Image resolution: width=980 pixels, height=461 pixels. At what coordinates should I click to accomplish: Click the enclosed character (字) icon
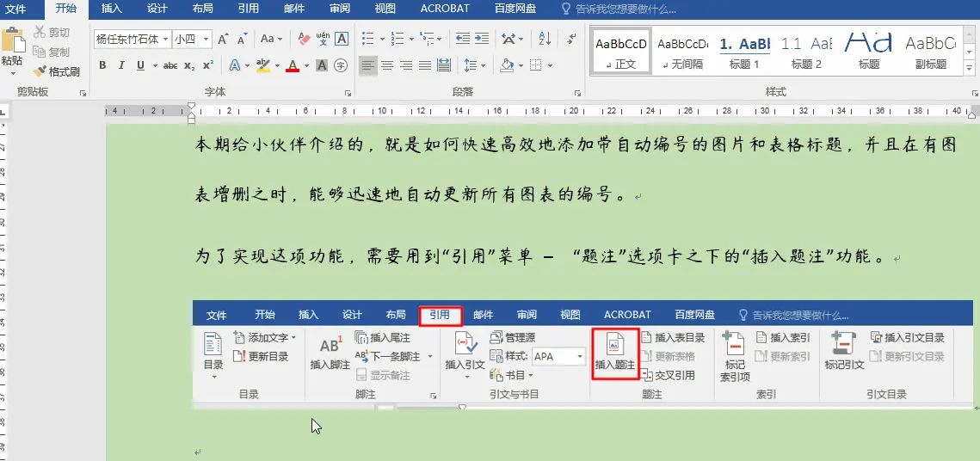341,65
